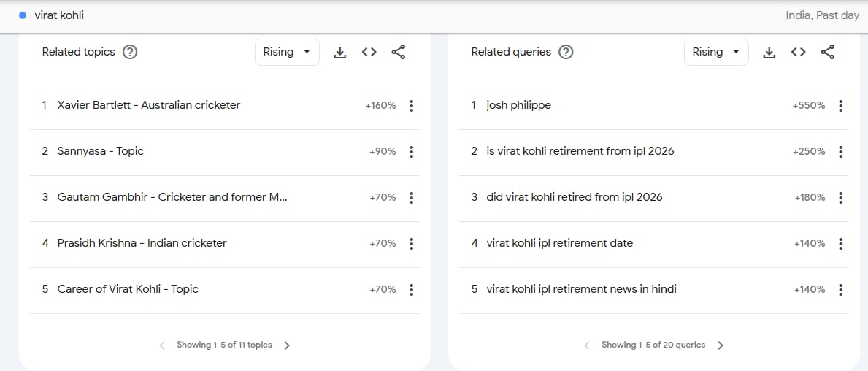868x371 pixels.
Task: Open the three-dot menu for Sannyasa topic
Action: click(412, 152)
